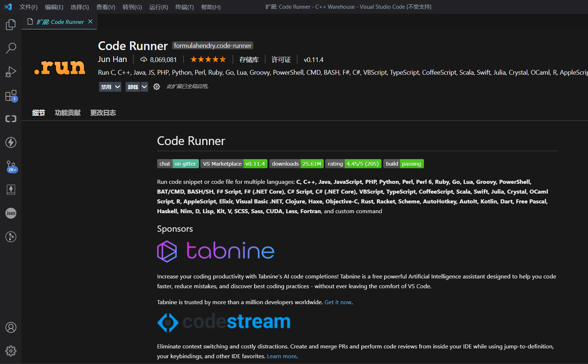Open the Git graph circle icon
Screen dimensions: 588x364
pos(11,237)
